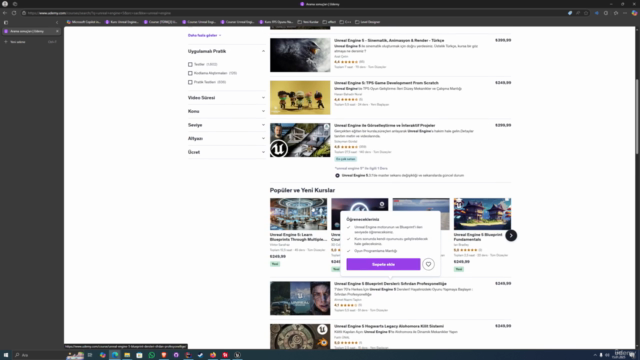
Task: Open 'Kurs: TPS Oyunu' bookmark
Action: tap(276, 22)
